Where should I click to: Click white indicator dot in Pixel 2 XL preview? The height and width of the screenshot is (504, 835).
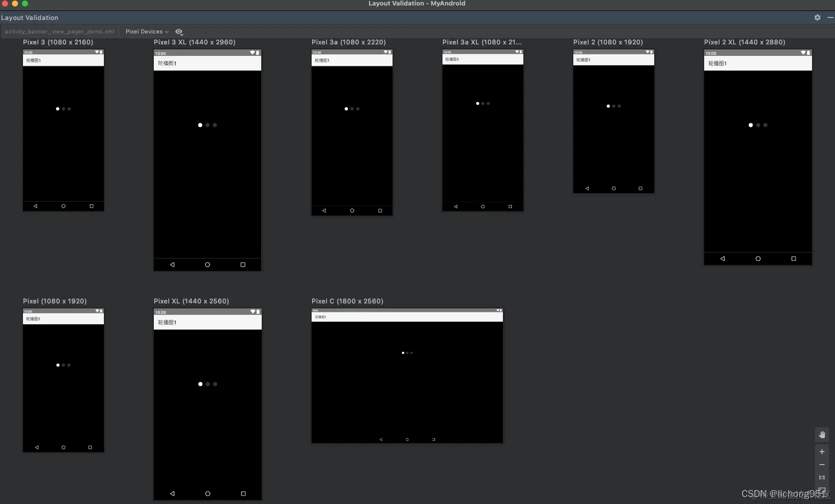point(751,125)
